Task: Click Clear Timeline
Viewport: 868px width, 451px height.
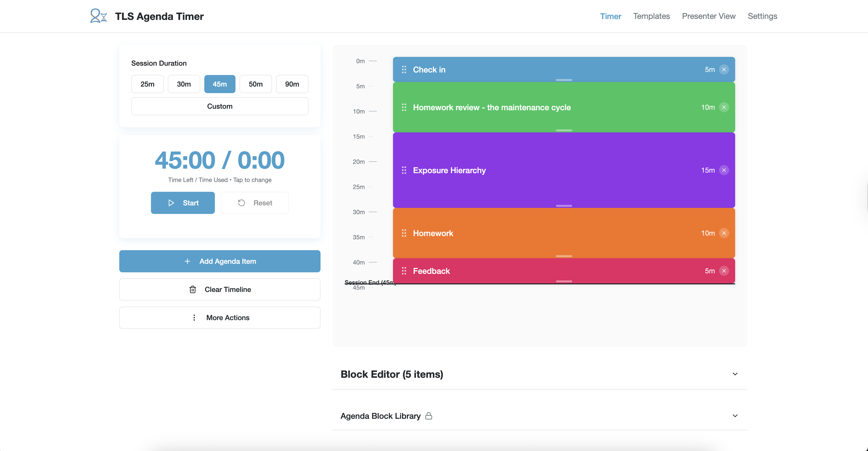Action: click(220, 289)
